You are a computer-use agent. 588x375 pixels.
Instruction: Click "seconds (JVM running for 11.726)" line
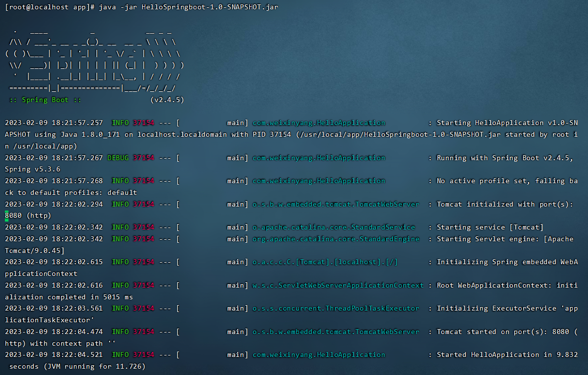(77, 366)
